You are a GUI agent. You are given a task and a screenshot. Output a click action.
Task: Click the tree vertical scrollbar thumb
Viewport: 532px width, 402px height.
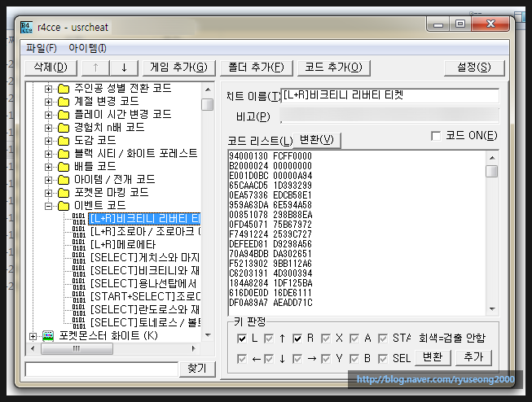click(207, 104)
